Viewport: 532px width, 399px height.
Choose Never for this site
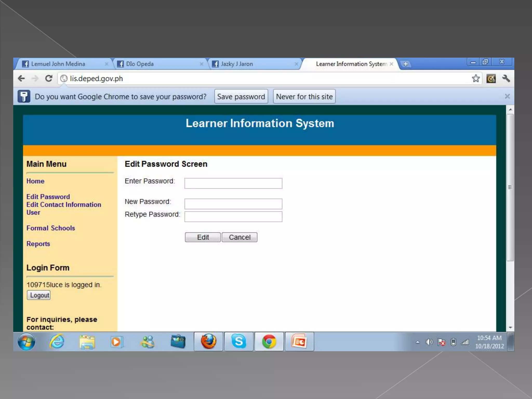[x=304, y=96]
